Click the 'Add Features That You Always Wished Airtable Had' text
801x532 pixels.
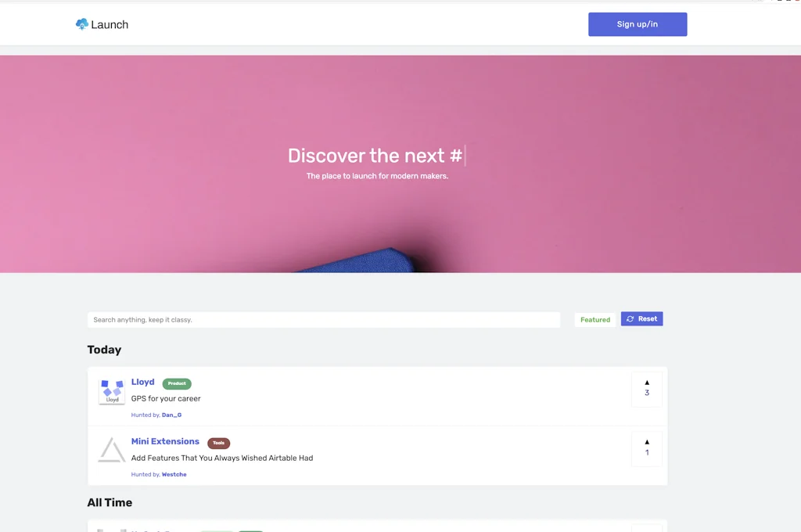(222, 458)
